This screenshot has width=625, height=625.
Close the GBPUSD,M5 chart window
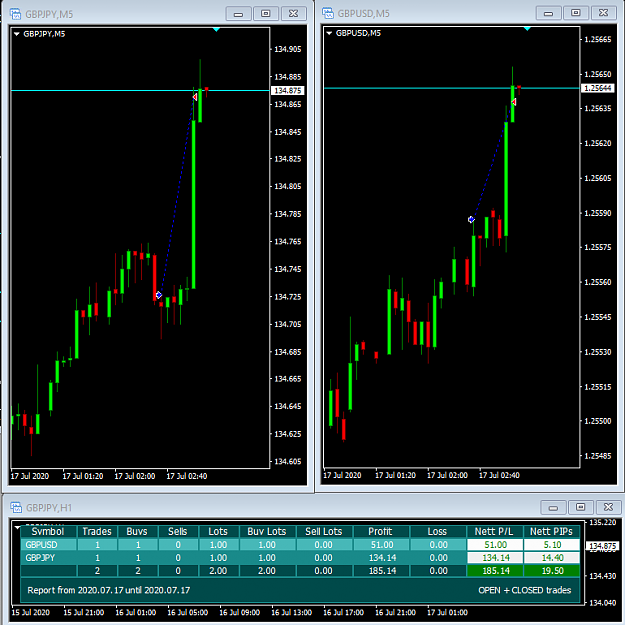click(x=604, y=13)
